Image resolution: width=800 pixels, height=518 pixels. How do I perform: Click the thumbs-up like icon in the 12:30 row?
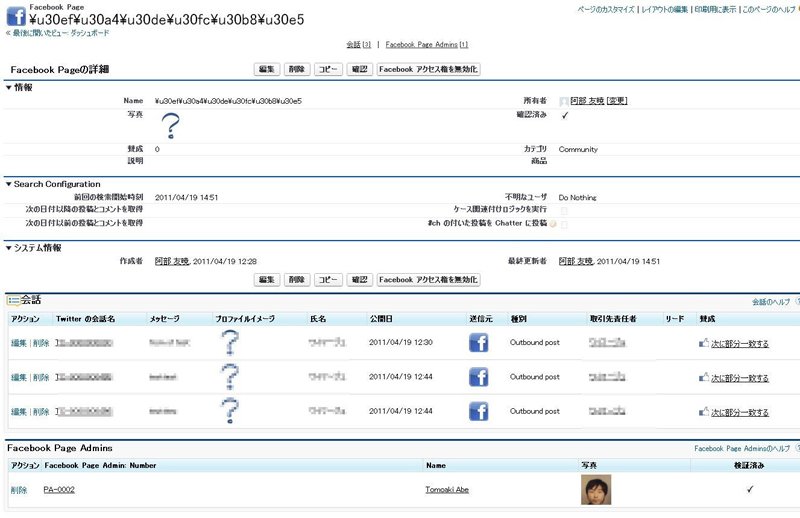[704, 343]
